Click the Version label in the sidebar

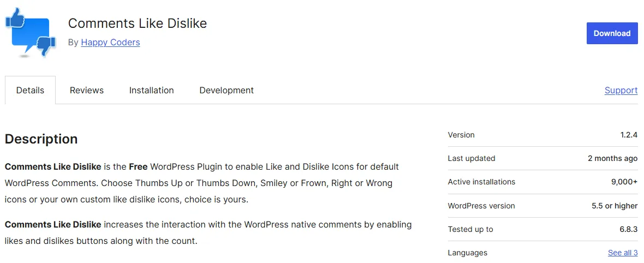(x=461, y=135)
